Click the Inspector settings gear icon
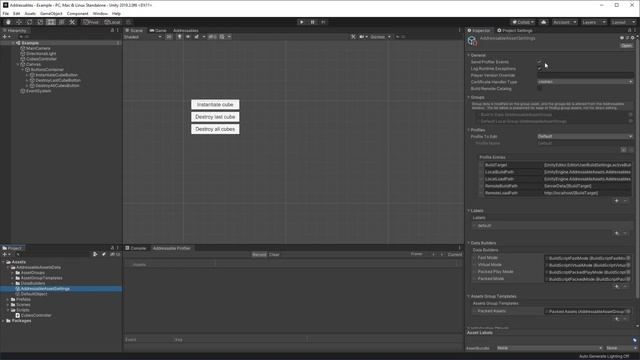 tap(633, 38)
